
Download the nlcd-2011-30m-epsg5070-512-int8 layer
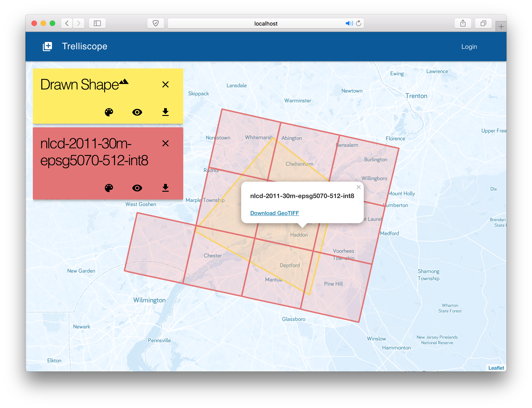point(165,188)
